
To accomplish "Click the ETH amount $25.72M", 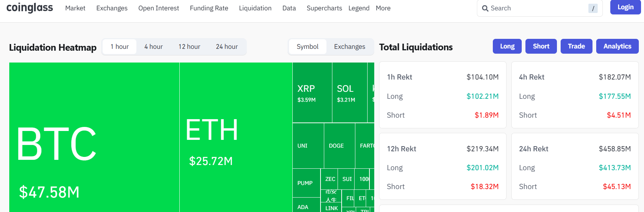I will (211, 161).
